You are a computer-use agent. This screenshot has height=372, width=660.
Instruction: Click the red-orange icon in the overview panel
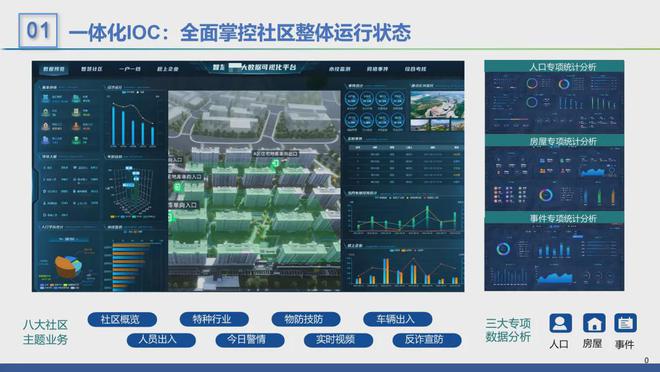[x=76, y=126]
